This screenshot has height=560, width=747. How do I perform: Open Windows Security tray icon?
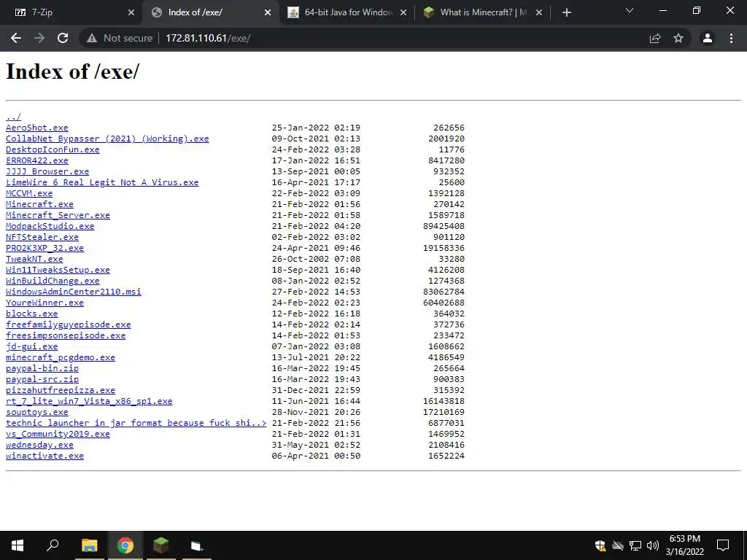[x=600, y=545]
